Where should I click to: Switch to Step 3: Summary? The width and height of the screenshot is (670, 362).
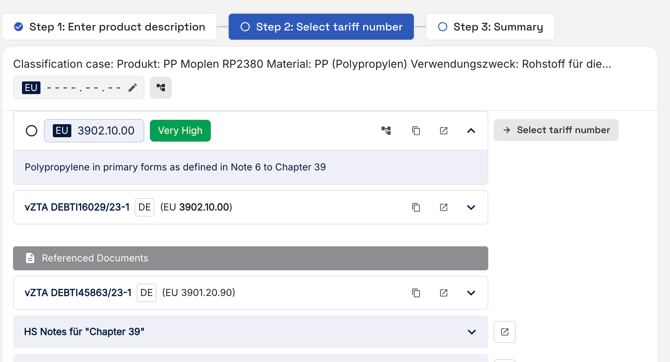click(490, 27)
